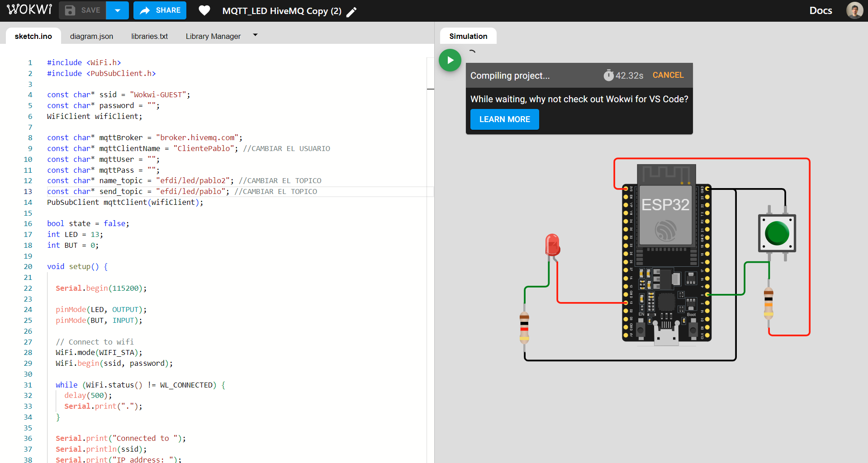Image resolution: width=868 pixels, height=463 pixels.
Task: Click the 'Compiling project...' status text
Action: tap(510, 76)
